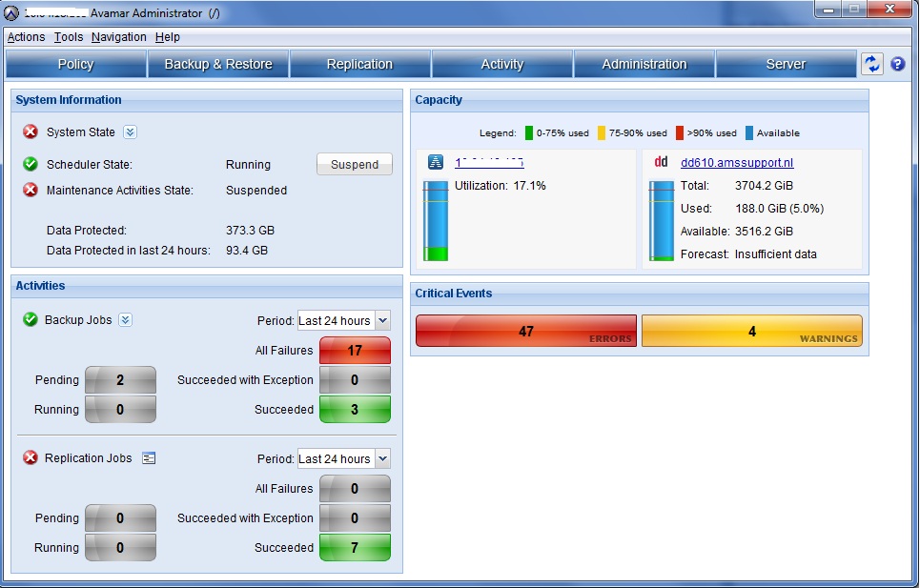The image size is (920, 588).
Task: Click the server icon beside the utilization gauge
Action: pyautogui.click(x=436, y=161)
